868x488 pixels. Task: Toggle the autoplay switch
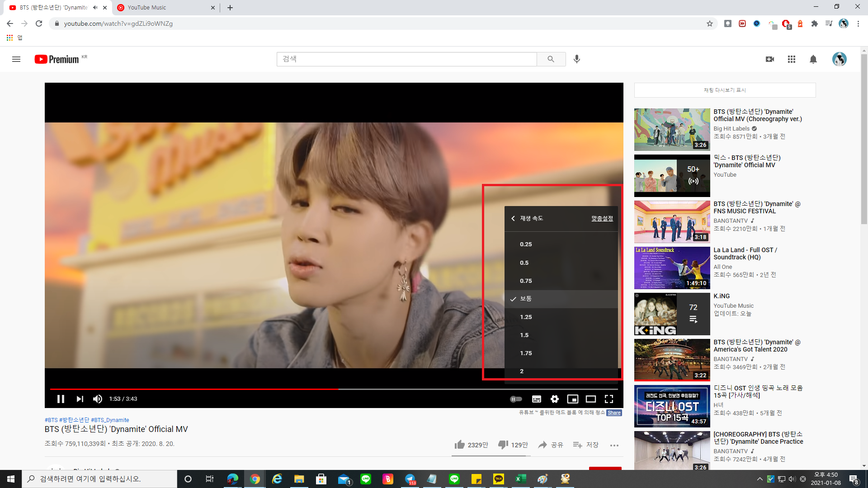pos(516,399)
